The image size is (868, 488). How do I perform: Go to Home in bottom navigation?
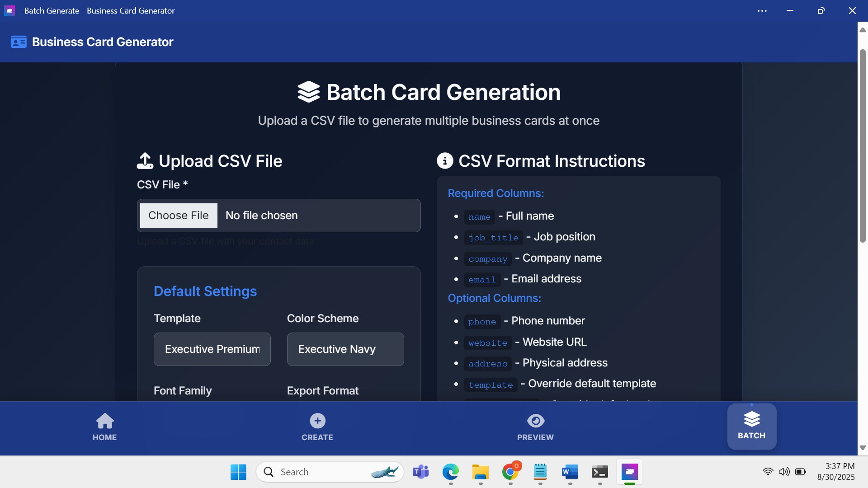pyautogui.click(x=104, y=427)
